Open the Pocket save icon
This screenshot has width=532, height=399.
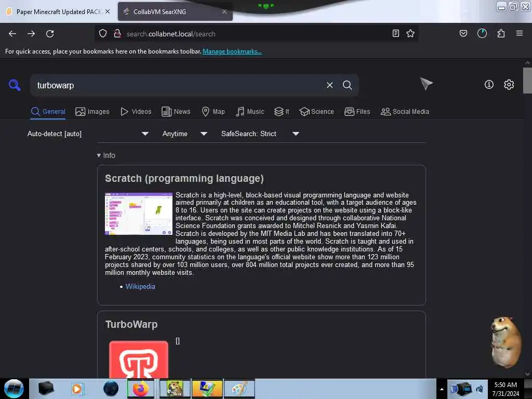(463, 33)
